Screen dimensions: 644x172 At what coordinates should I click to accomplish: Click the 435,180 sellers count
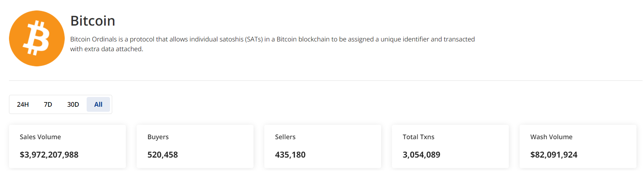(x=290, y=155)
